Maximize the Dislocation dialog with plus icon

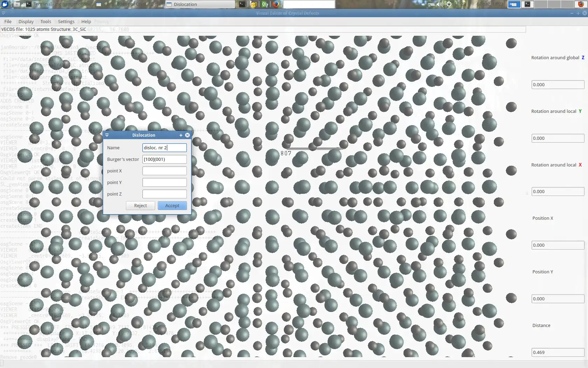181,135
